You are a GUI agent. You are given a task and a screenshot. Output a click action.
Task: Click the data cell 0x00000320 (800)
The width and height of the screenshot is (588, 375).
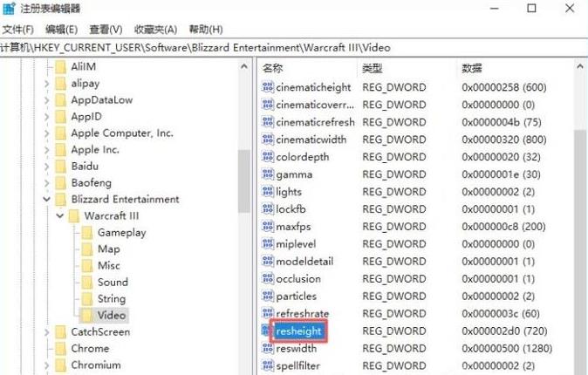504,140
